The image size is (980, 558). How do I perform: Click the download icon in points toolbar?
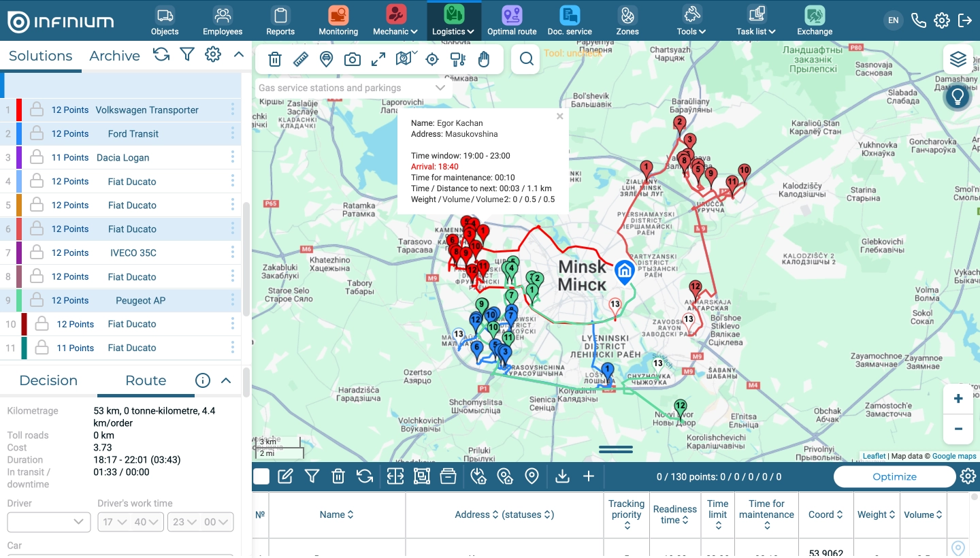point(562,476)
